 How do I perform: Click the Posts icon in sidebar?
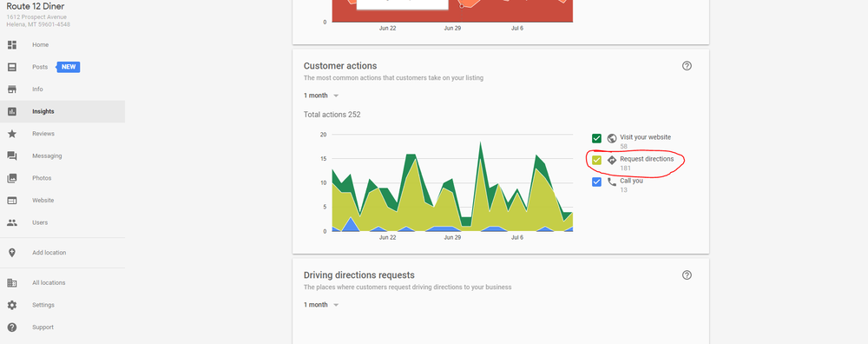coord(11,67)
